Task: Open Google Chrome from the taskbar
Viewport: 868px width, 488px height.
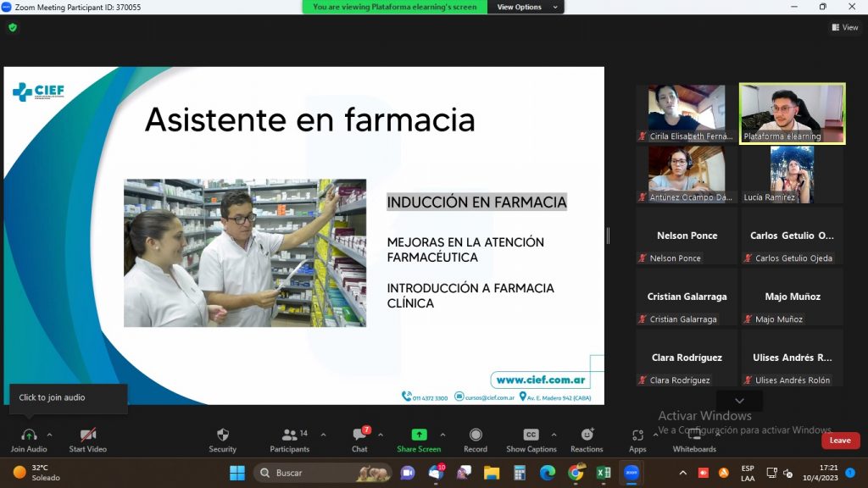Action: coord(576,473)
